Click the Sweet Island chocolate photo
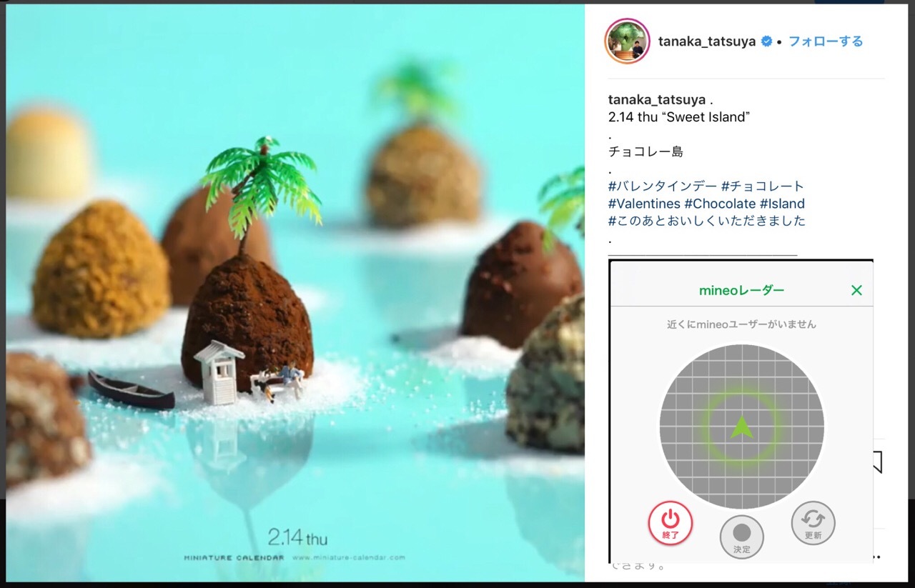Image resolution: width=915 pixels, height=588 pixels. 295,293
